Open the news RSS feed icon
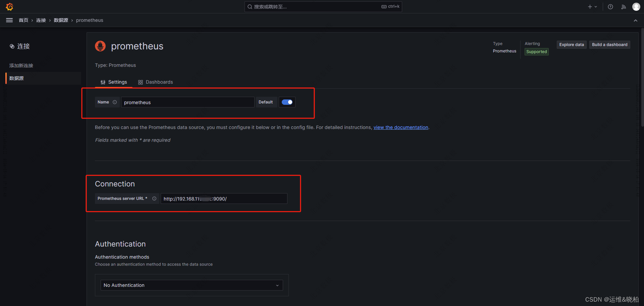This screenshot has width=644, height=306. click(x=624, y=7)
